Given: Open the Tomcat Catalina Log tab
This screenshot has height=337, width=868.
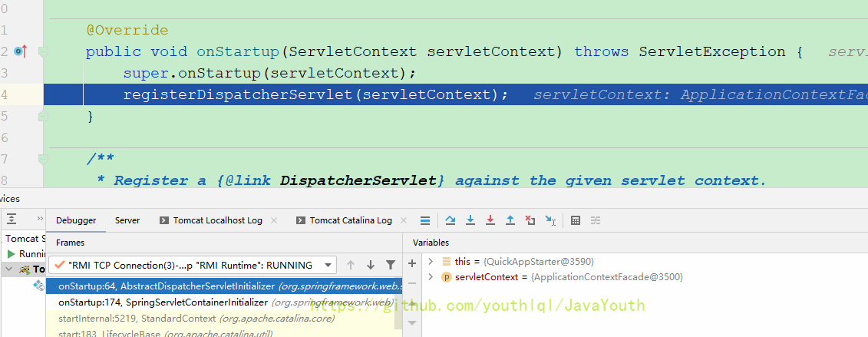Looking at the screenshot, I should [x=350, y=220].
